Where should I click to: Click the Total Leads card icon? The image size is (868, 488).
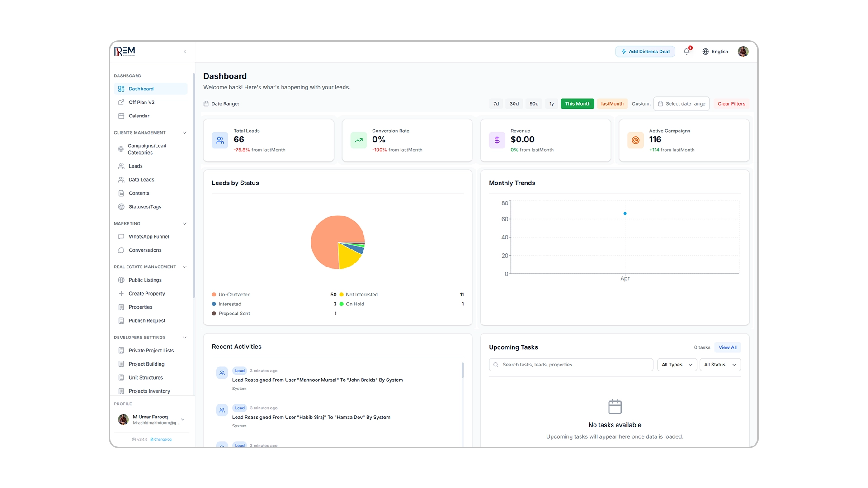tap(220, 141)
